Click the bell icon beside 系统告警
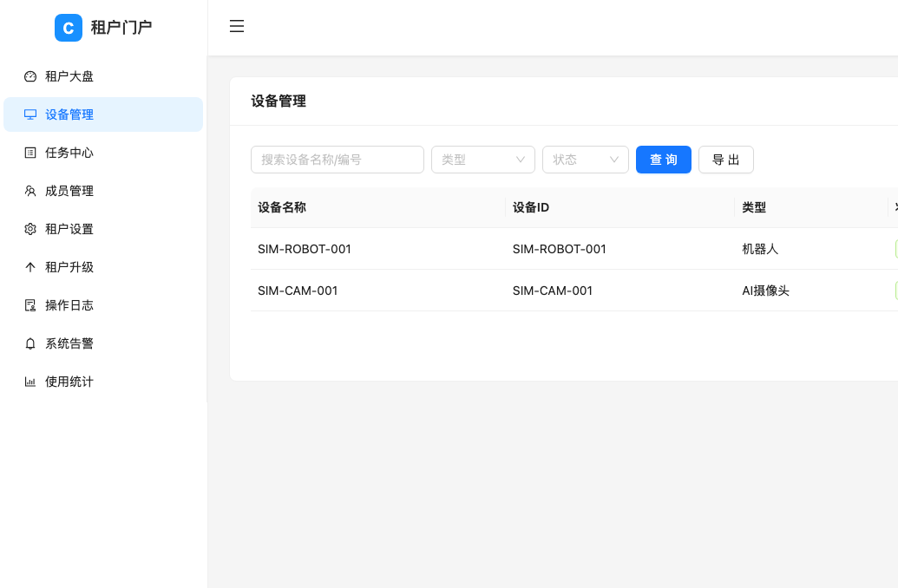898x588 pixels. point(30,343)
